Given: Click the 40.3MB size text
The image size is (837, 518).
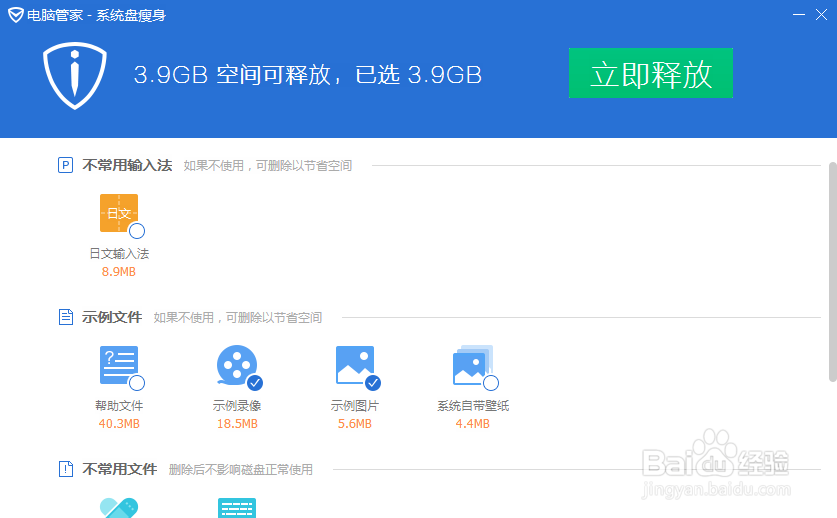Looking at the screenshot, I should 119,423.
